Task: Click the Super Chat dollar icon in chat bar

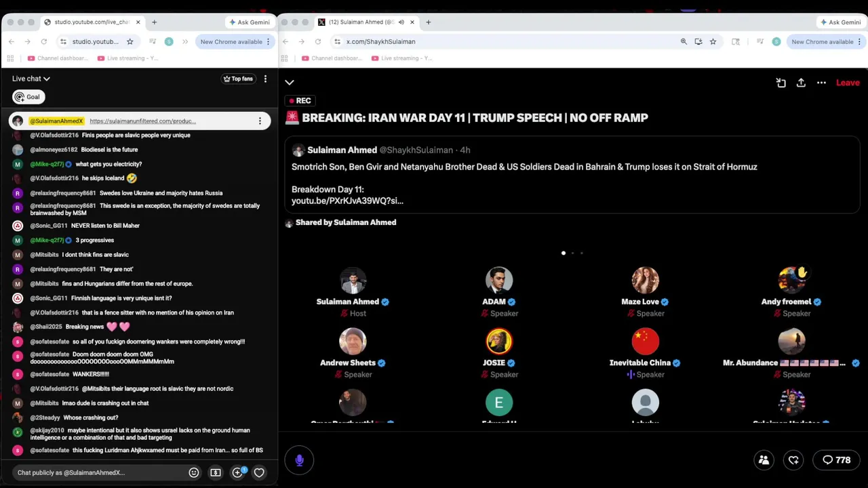Action: pos(216,472)
